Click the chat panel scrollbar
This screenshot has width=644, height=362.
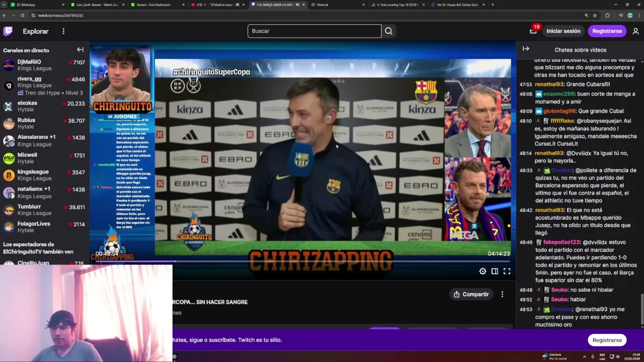[641, 309]
